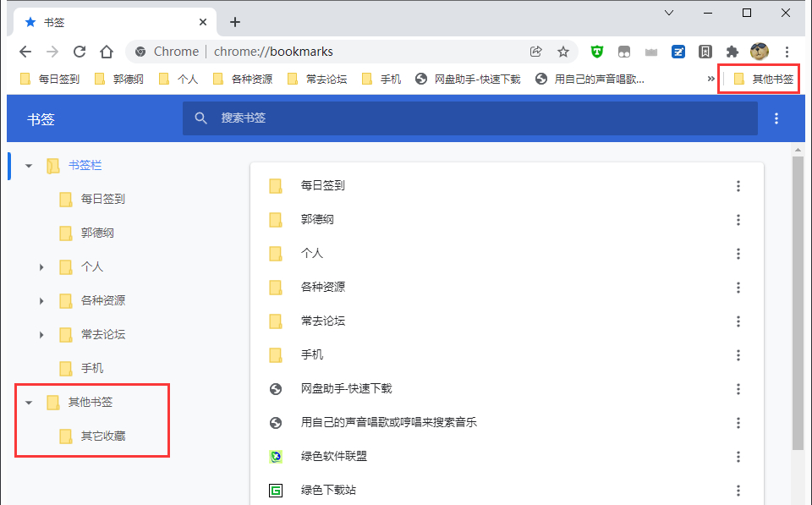
Task: Open more actions for 手机 row
Action: coord(738,354)
